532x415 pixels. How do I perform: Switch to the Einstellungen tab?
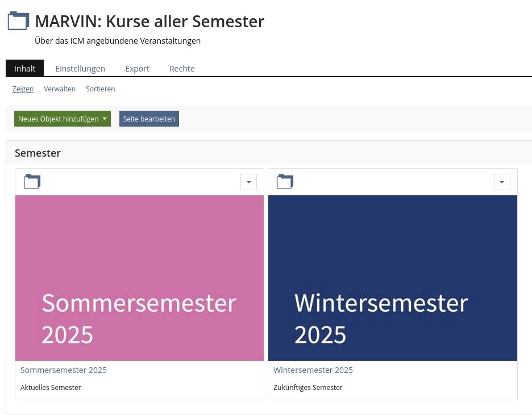click(80, 69)
